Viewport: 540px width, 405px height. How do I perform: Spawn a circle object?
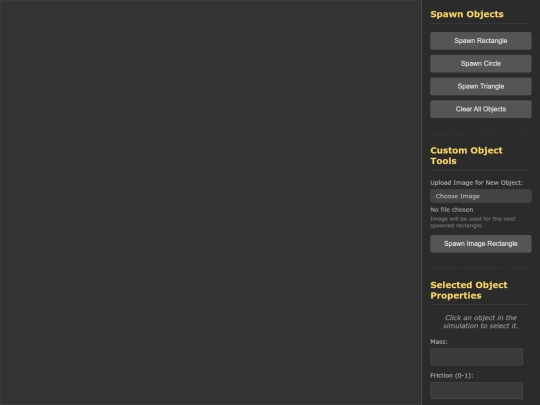coord(480,64)
